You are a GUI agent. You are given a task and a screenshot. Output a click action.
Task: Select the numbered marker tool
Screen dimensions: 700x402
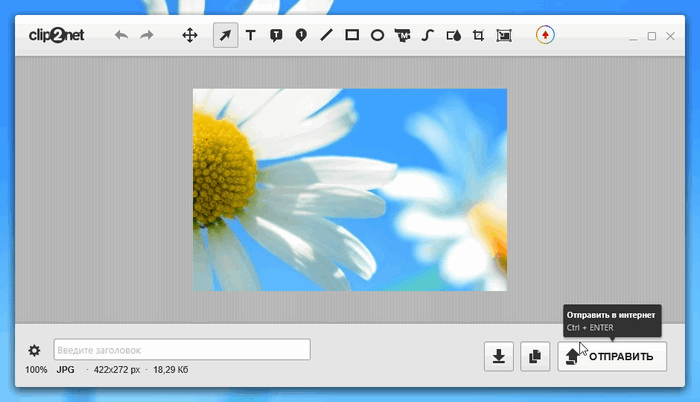pyautogui.click(x=301, y=36)
